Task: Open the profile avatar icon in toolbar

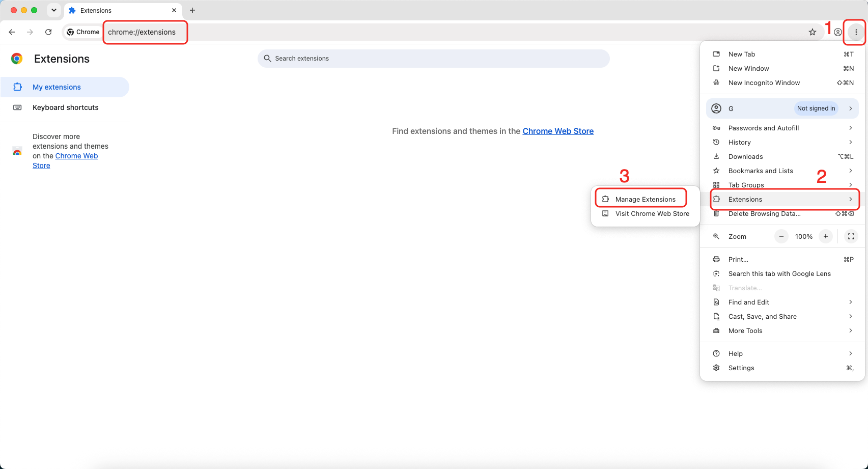Action: (838, 32)
